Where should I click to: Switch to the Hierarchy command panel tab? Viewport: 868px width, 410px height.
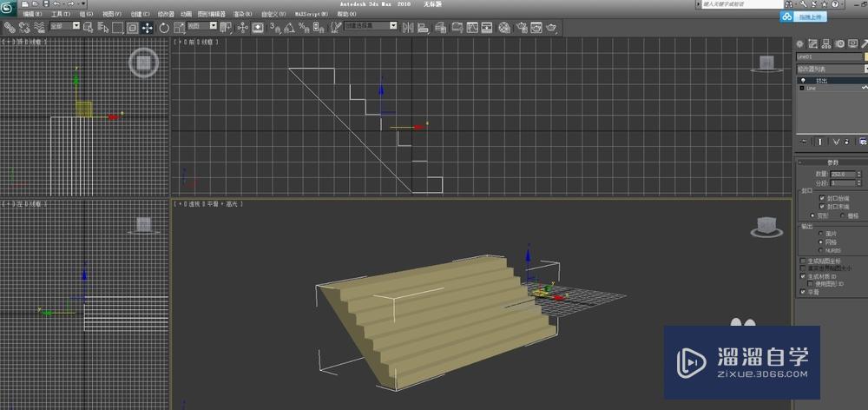(826, 44)
